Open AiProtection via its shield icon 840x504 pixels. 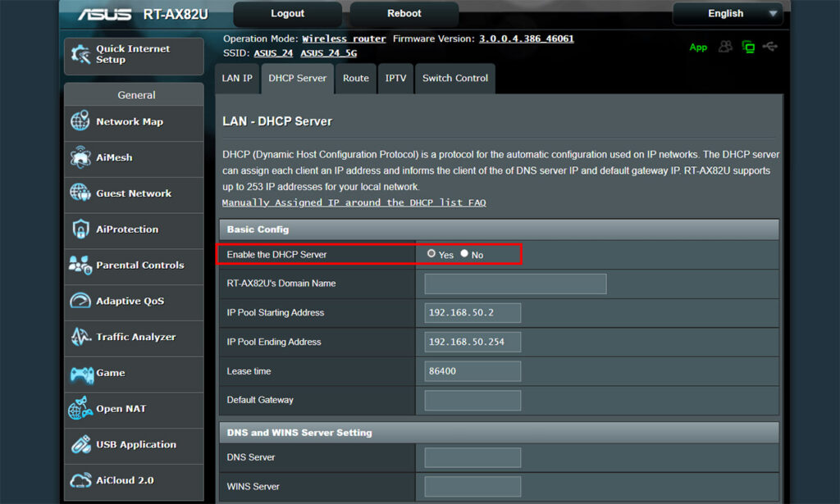(80, 229)
